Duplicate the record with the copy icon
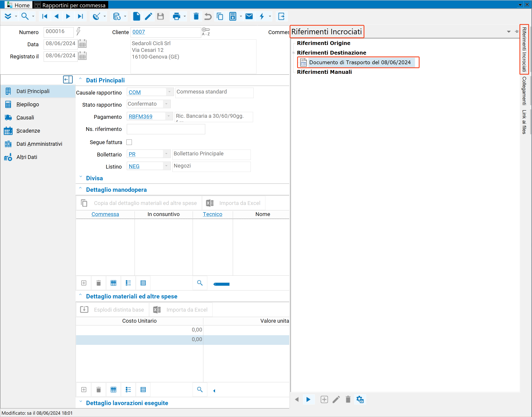This screenshot has height=417, width=532. [x=220, y=16]
